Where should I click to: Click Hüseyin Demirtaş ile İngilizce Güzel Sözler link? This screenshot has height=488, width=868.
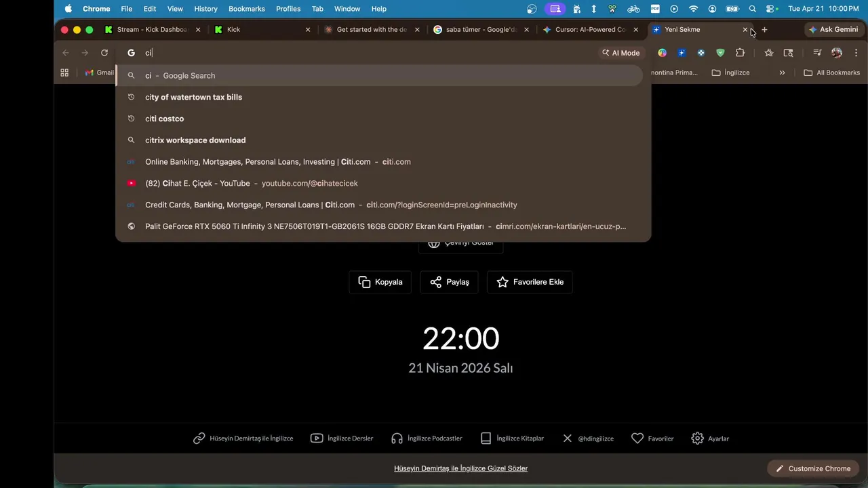pyautogui.click(x=460, y=468)
